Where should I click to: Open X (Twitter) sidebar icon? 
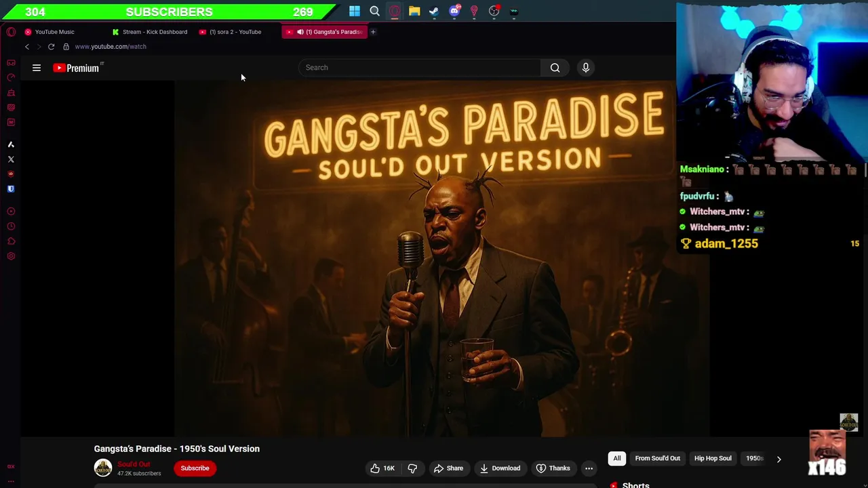11,159
